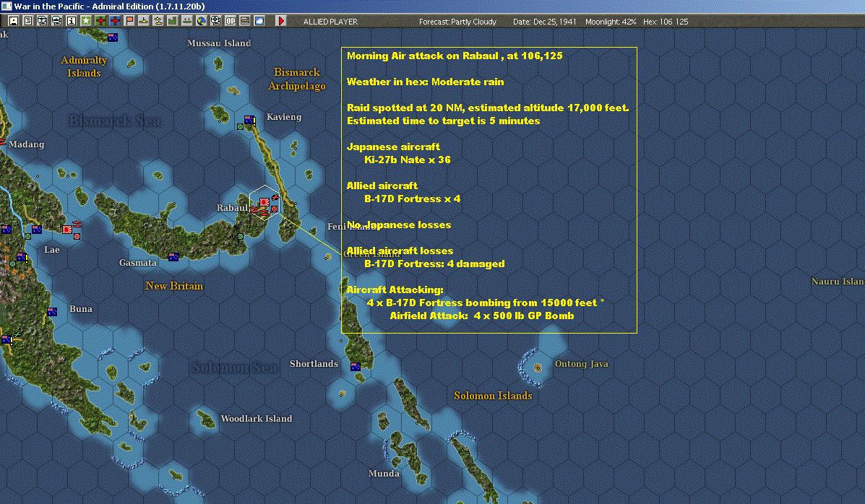Click the orange flag toolbar icon
The width and height of the screenshot is (865, 504).
(x=129, y=21)
